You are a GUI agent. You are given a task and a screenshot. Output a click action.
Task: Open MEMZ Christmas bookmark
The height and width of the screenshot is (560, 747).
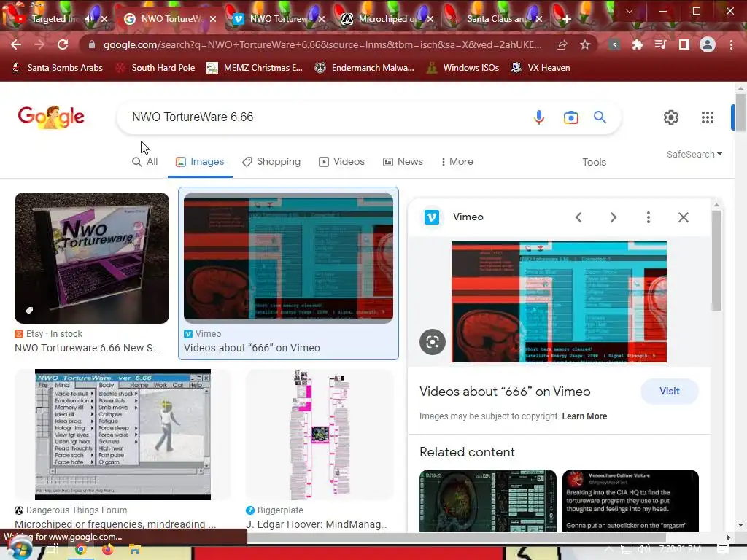255,68
